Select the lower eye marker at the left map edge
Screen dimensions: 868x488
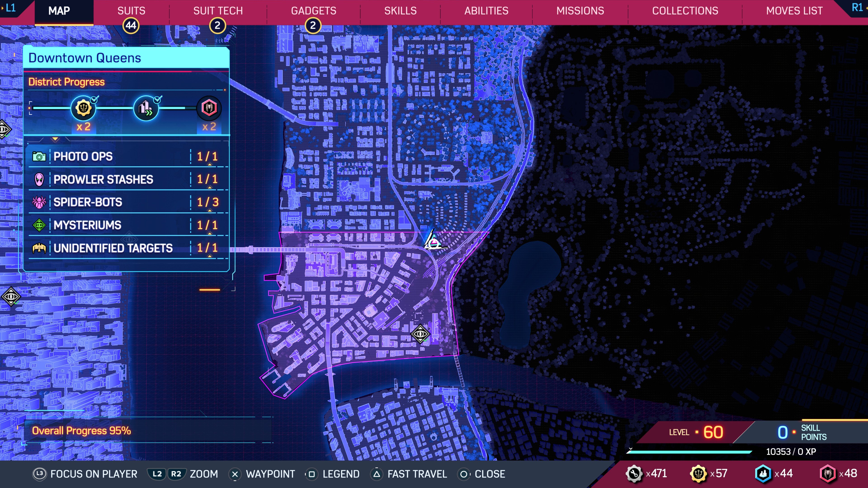point(11,296)
